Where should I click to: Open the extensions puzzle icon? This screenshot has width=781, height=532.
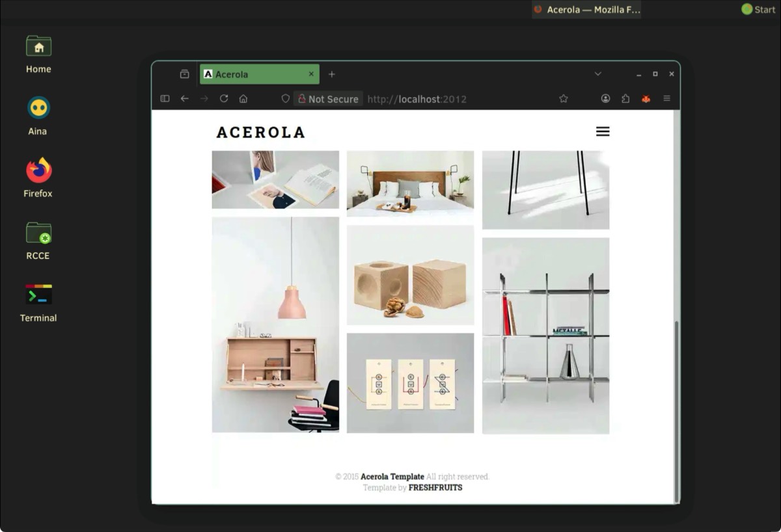[625, 99]
